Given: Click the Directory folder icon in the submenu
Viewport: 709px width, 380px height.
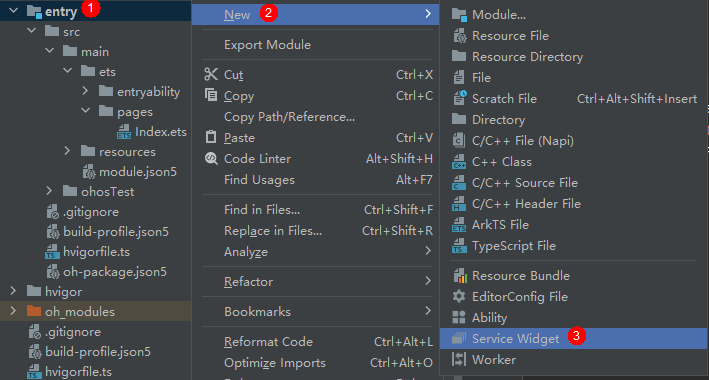Looking at the screenshot, I should tap(459, 119).
